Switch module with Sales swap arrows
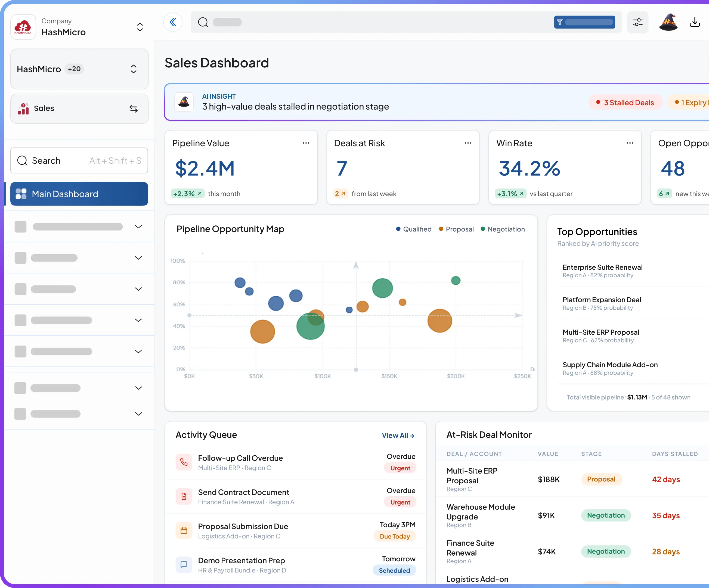The height and width of the screenshot is (588, 709). click(133, 109)
